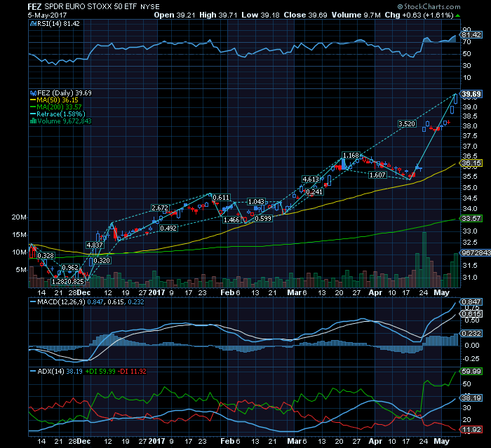Screen dimensions: 491x448
Task: Click the Volume legend bar icon
Action: click(x=33, y=121)
